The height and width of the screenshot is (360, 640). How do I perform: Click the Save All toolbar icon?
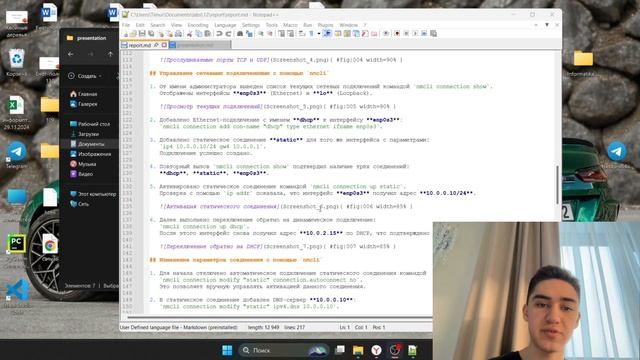pos(151,33)
